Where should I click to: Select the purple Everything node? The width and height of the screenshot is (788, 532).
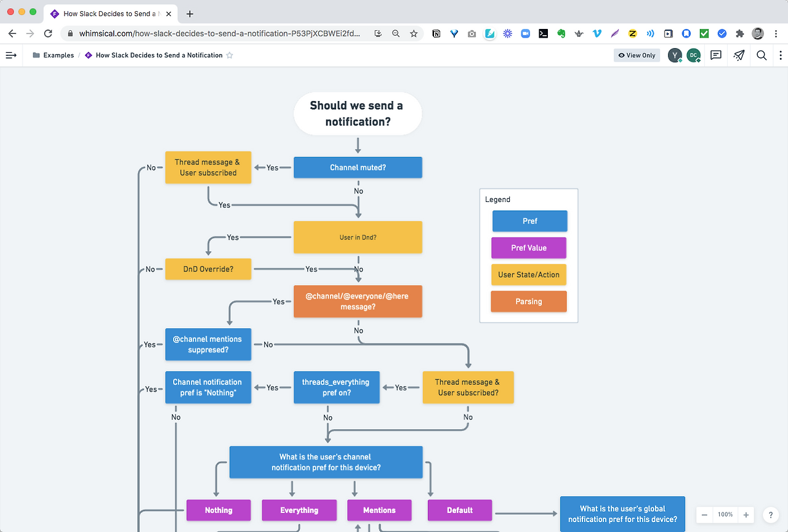(x=299, y=510)
